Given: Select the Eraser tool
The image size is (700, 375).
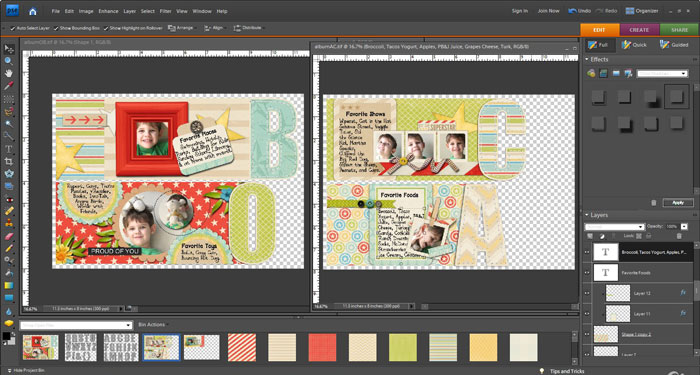Looking at the screenshot, I should 8,236.
